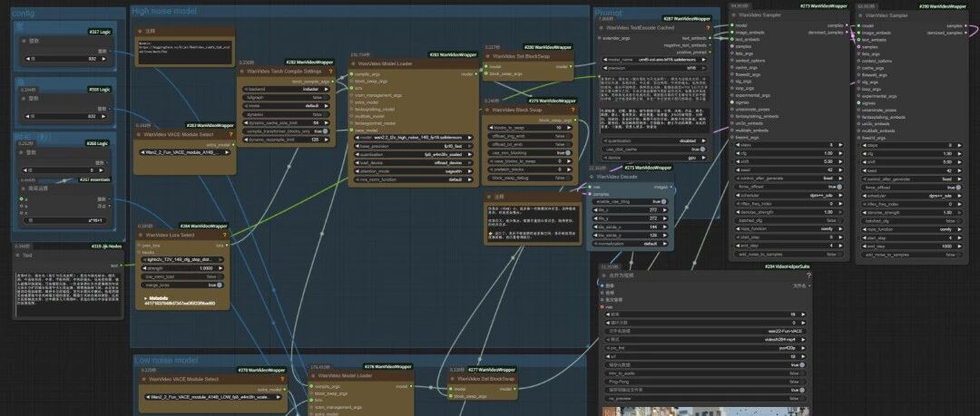Toggle use_non_blocking on Block Swap node

(531, 152)
